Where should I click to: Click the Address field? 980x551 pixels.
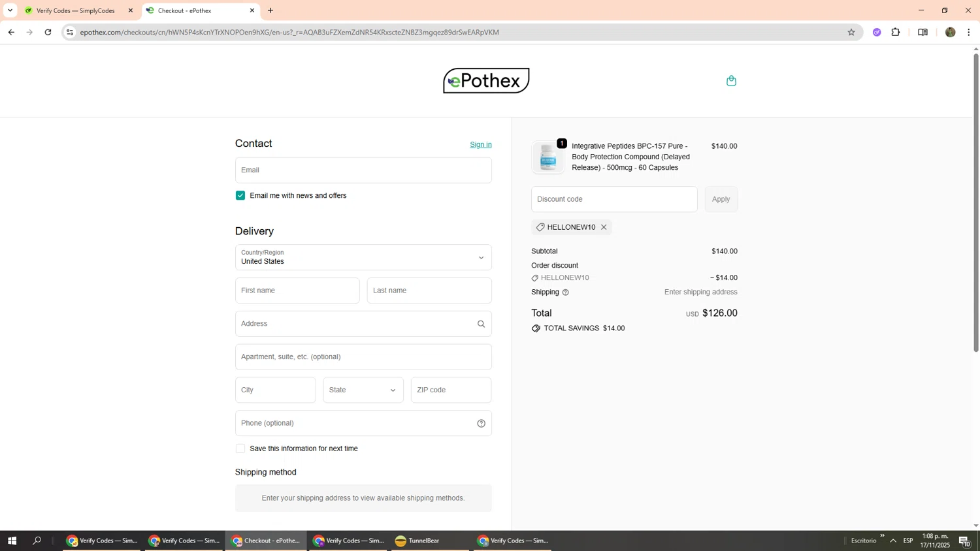(363, 324)
